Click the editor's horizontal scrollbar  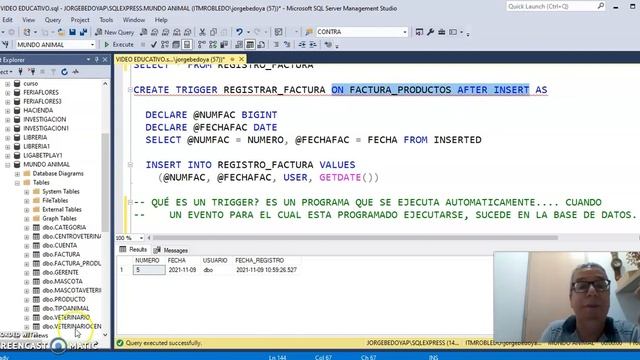pos(355,238)
